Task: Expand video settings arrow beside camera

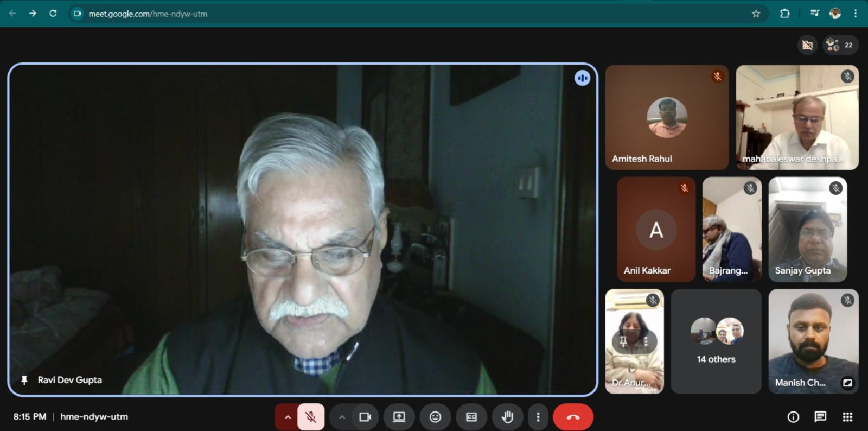Action: tap(342, 417)
